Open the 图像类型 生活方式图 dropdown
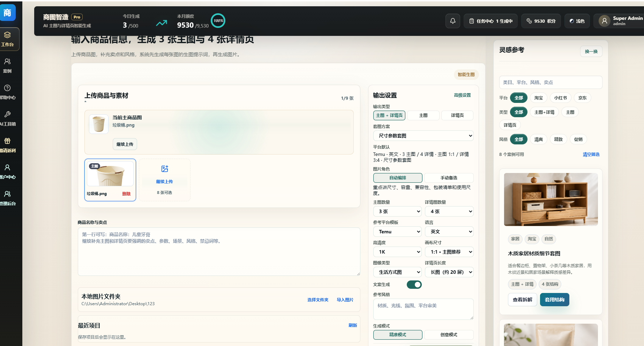Image resolution: width=644 pixels, height=346 pixels. pos(397,272)
